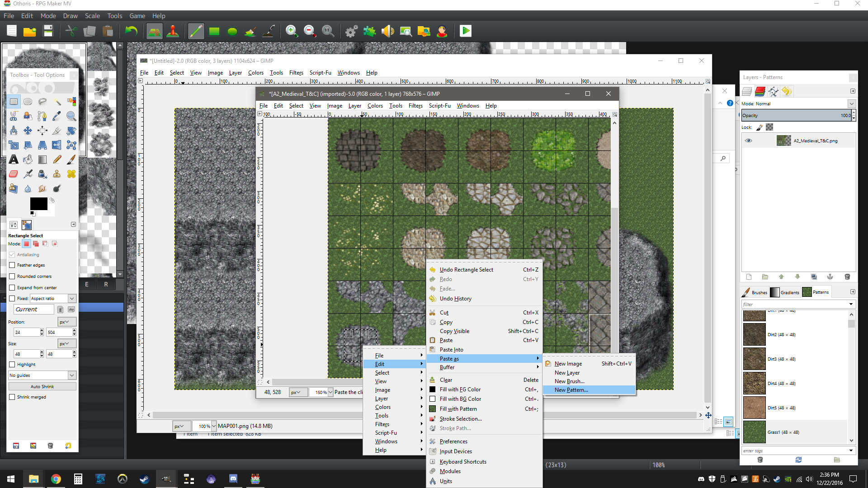Open the Position unit px dropdown
Screen dimensions: 868x488
pos(67,322)
